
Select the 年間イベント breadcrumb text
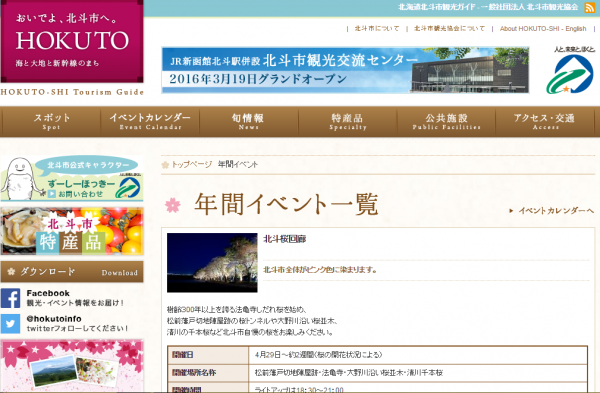238,165
